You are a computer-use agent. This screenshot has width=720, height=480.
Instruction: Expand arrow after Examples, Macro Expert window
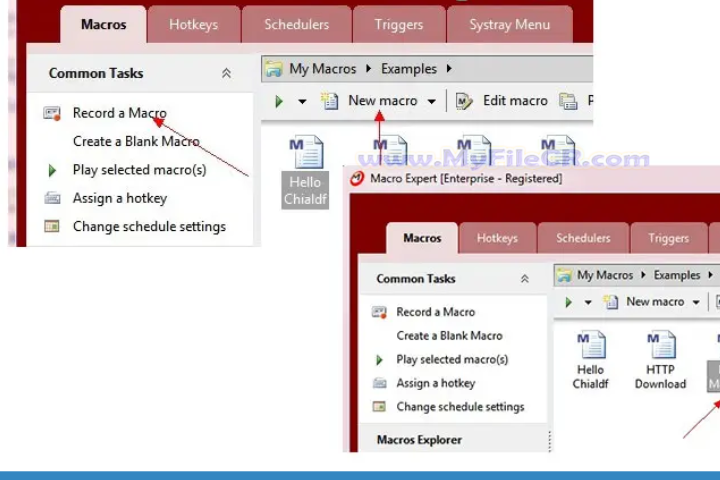[x=710, y=275]
